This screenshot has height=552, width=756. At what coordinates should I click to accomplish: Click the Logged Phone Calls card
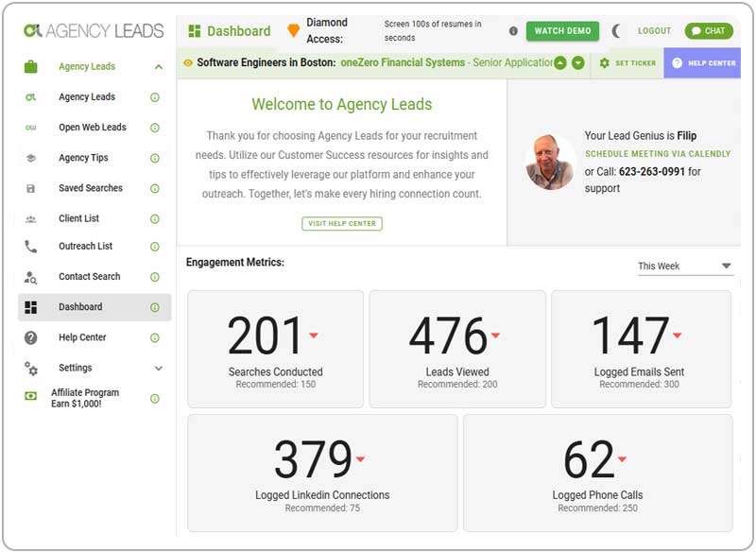coord(597,473)
